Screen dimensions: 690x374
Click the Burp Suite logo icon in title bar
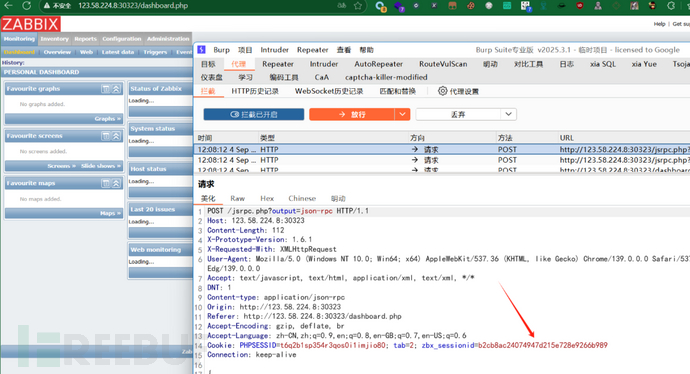pos(201,50)
